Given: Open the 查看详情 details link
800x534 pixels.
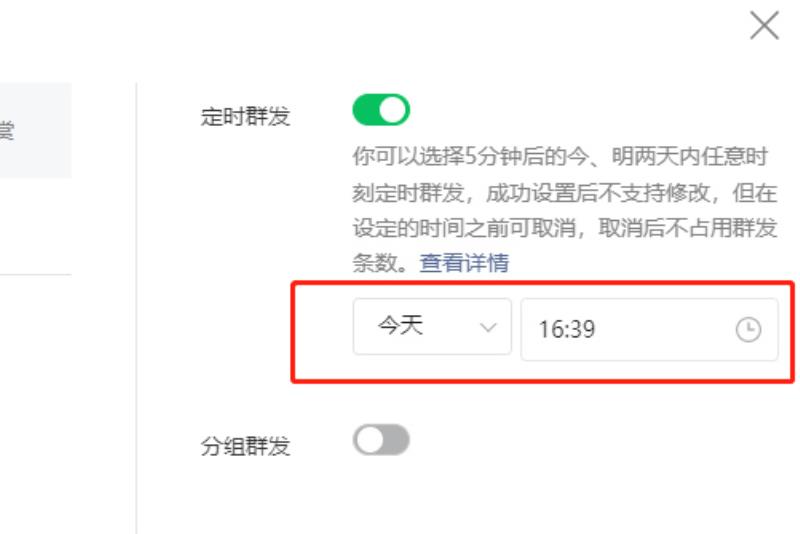Looking at the screenshot, I should [464, 263].
